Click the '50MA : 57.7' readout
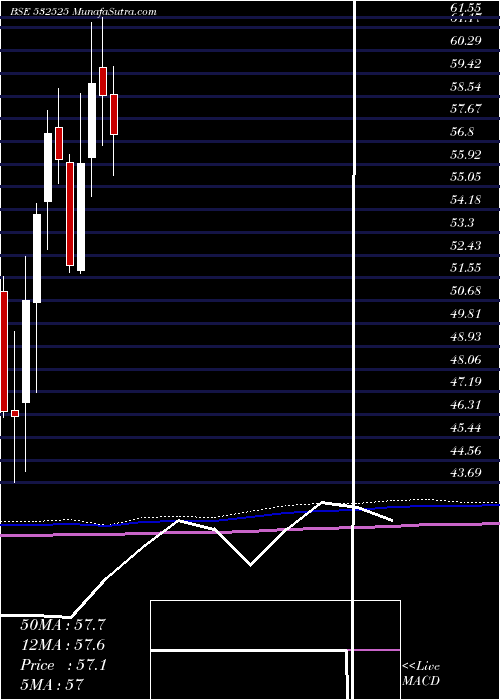 coord(62,625)
